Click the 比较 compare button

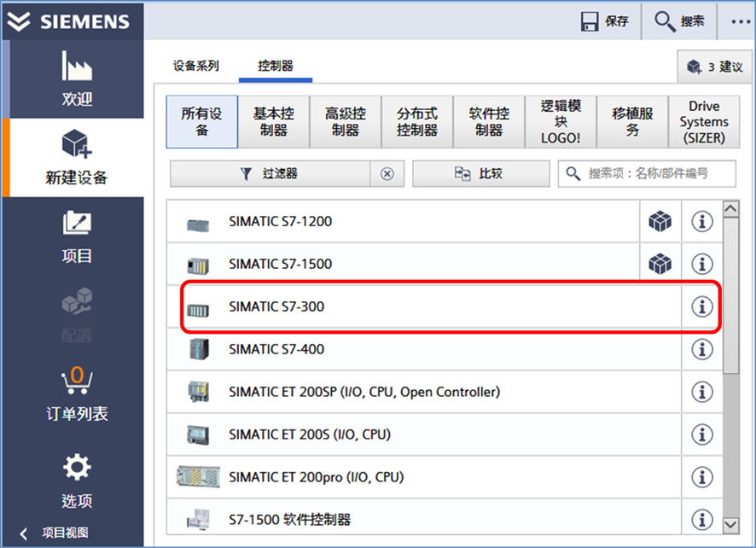[x=480, y=173]
